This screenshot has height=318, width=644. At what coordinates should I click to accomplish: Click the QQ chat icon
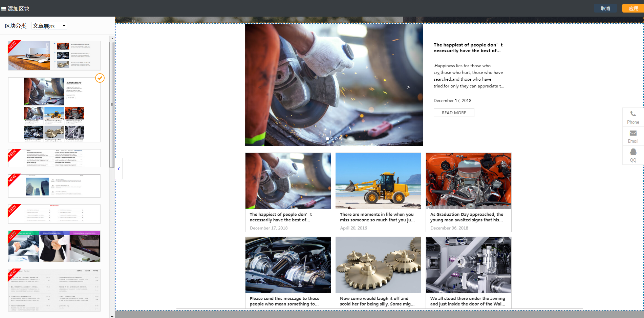tap(633, 152)
